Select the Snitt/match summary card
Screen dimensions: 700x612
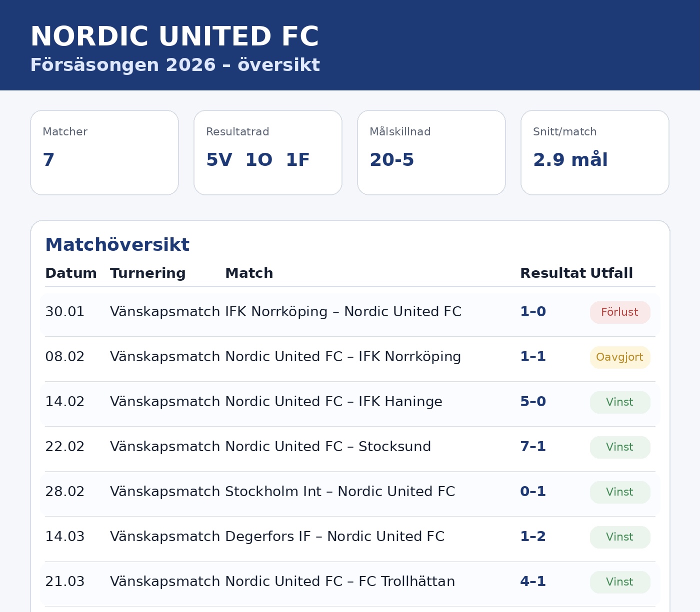click(x=595, y=152)
